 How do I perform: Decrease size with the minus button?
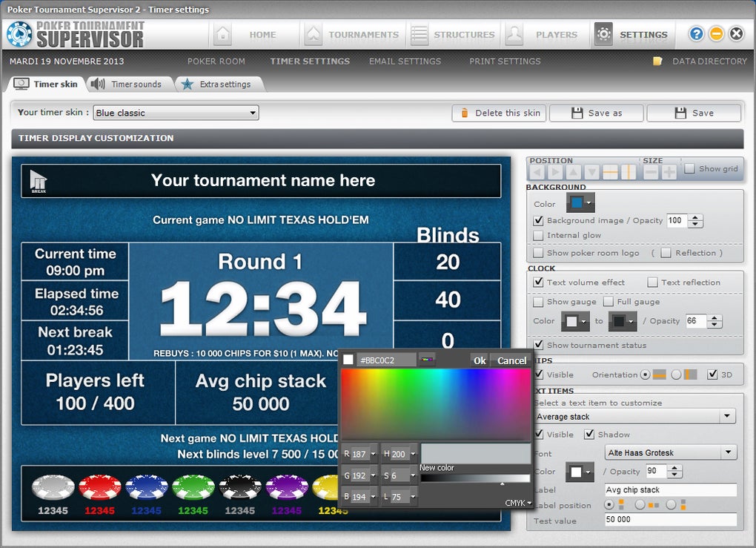click(651, 172)
